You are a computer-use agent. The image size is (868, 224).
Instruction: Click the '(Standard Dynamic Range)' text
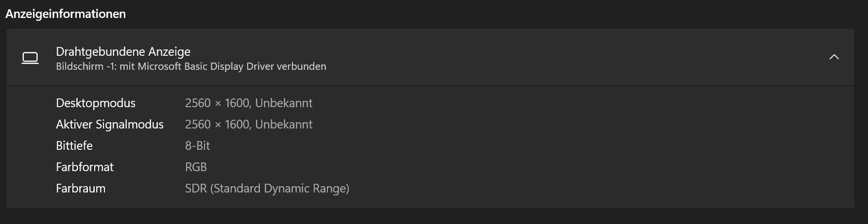click(280, 189)
